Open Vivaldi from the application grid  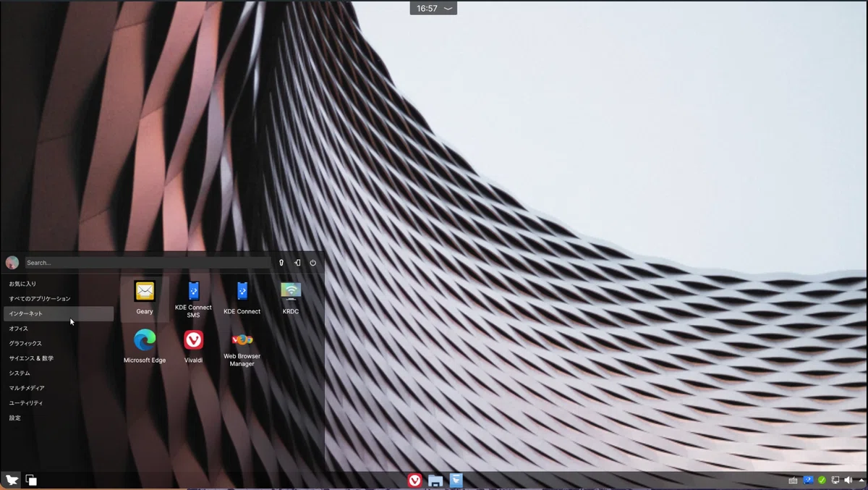(193, 346)
